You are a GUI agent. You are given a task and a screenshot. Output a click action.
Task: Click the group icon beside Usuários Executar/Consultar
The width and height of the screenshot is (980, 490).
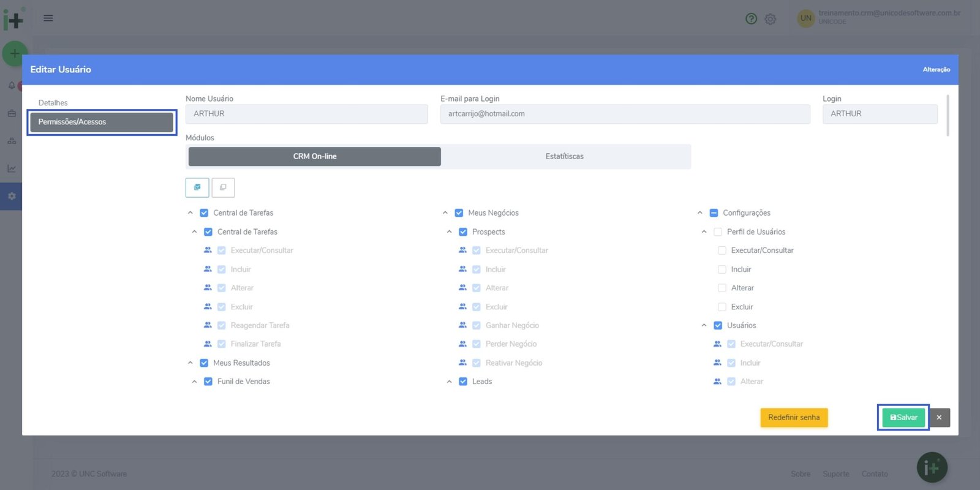click(717, 344)
